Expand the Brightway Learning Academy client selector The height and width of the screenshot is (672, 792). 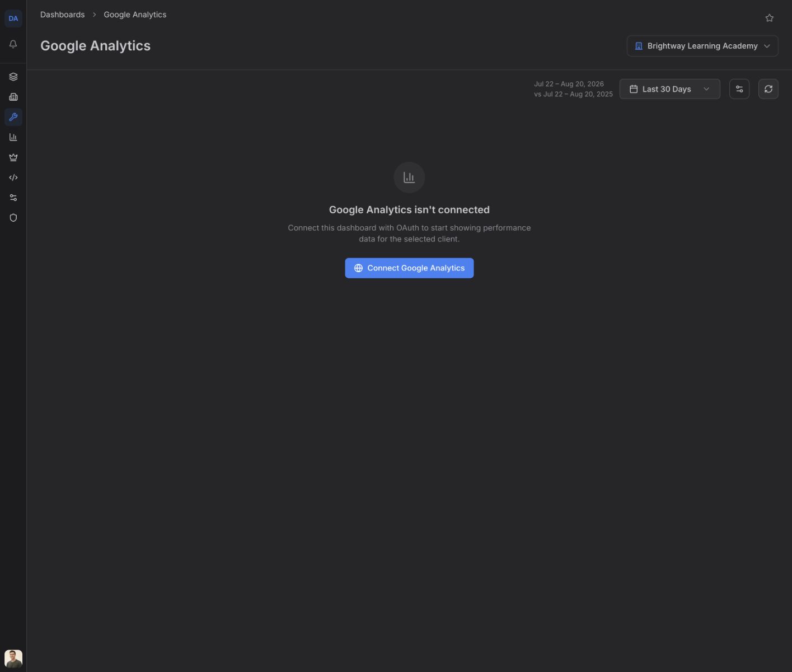click(702, 46)
